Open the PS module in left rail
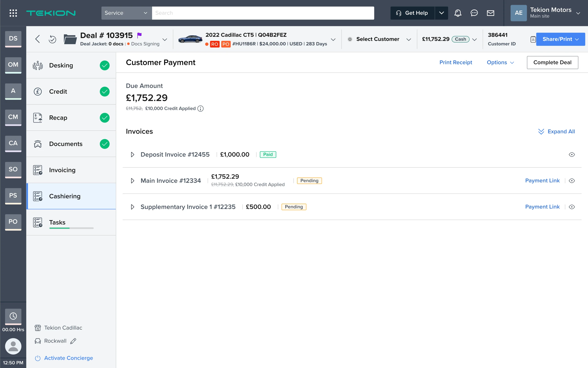 point(13,196)
